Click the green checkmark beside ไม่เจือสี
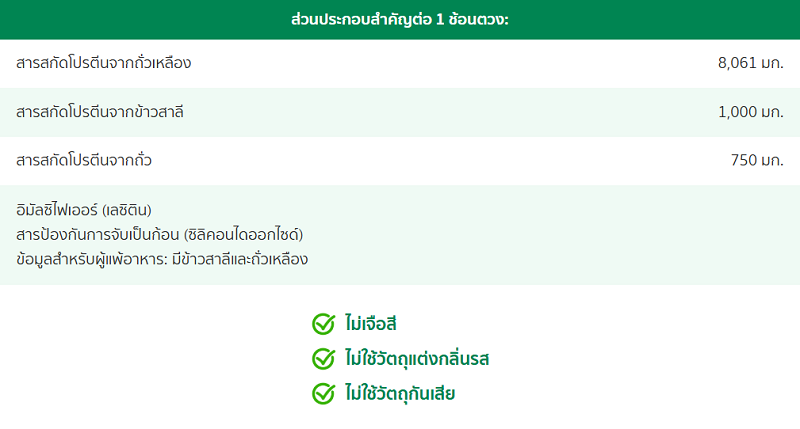This screenshot has height=429, width=800. [323, 323]
